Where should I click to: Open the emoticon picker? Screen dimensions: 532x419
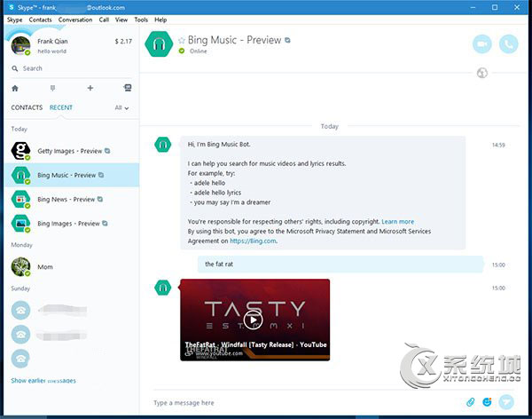click(x=487, y=402)
